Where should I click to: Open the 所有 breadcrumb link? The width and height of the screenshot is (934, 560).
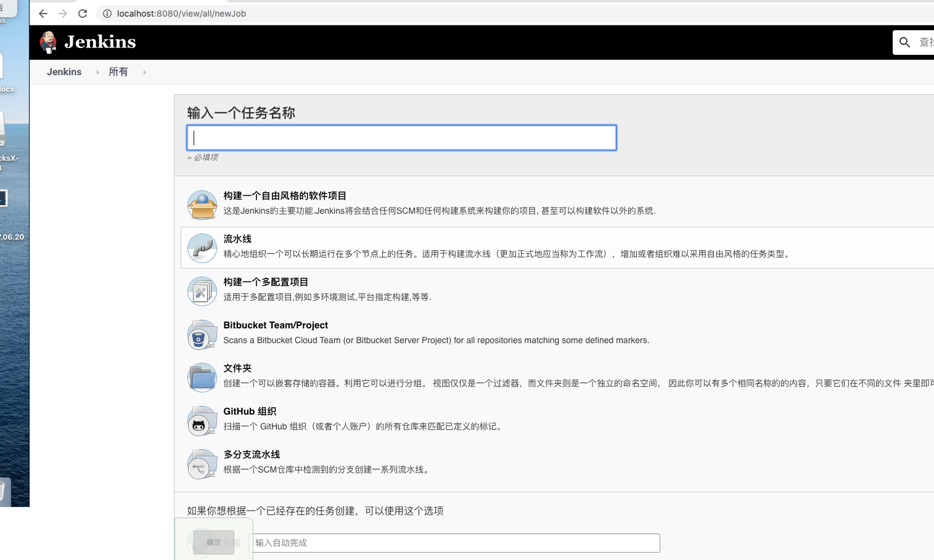coord(118,72)
